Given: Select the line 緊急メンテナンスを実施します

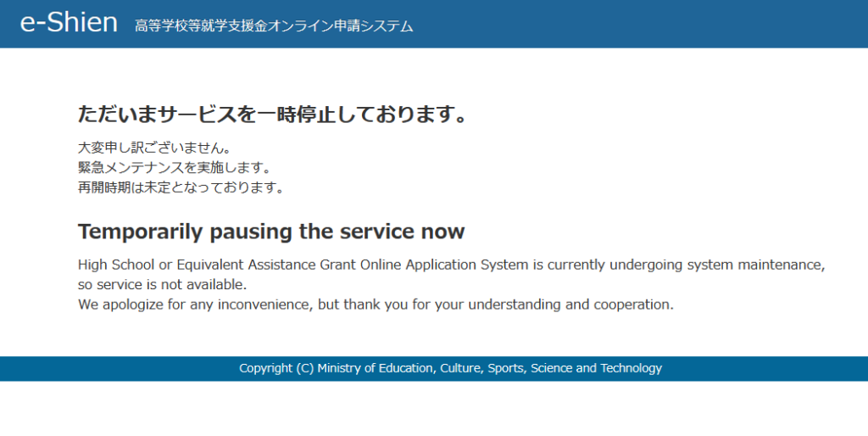Looking at the screenshot, I should point(174,168).
